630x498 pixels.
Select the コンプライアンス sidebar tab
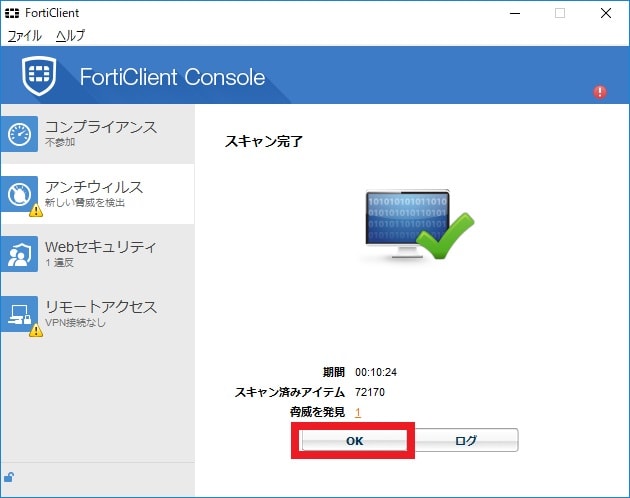98,134
